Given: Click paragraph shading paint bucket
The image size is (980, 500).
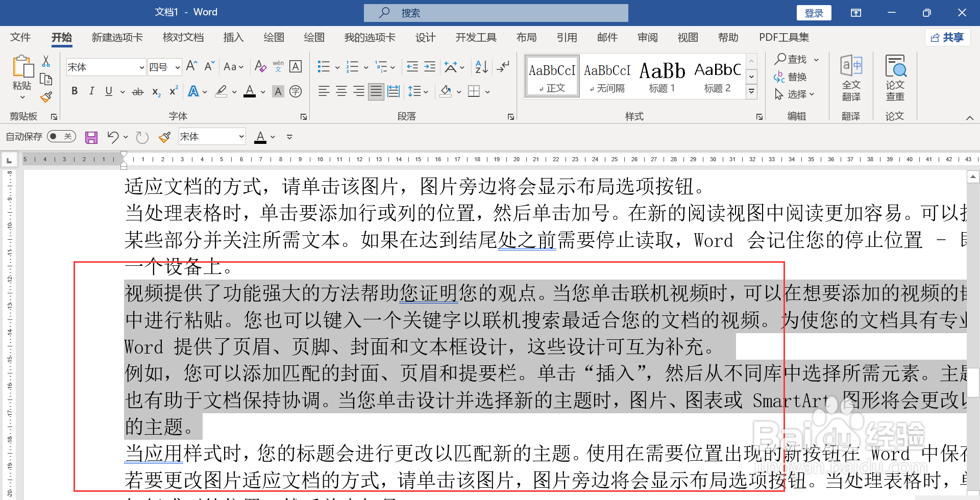Looking at the screenshot, I should (446, 91).
